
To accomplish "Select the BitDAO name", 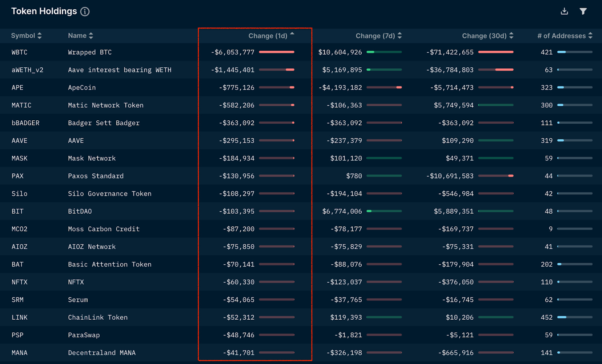I will pyautogui.click(x=80, y=211).
